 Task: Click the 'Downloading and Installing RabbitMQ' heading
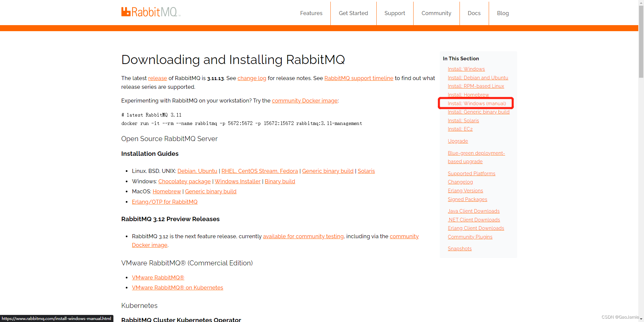click(x=233, y=60)
